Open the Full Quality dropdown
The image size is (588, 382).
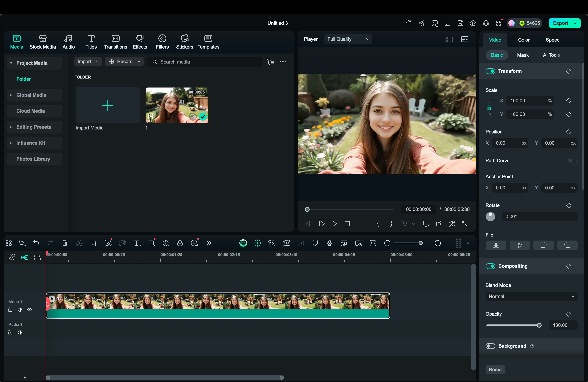coord(348,39)
